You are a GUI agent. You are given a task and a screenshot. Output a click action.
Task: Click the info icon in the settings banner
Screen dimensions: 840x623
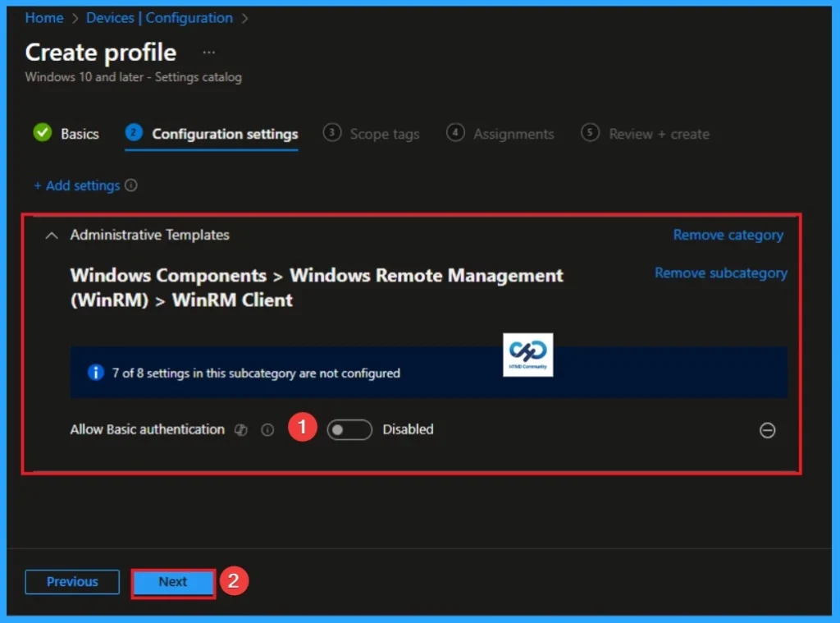[x=96, y=373]
